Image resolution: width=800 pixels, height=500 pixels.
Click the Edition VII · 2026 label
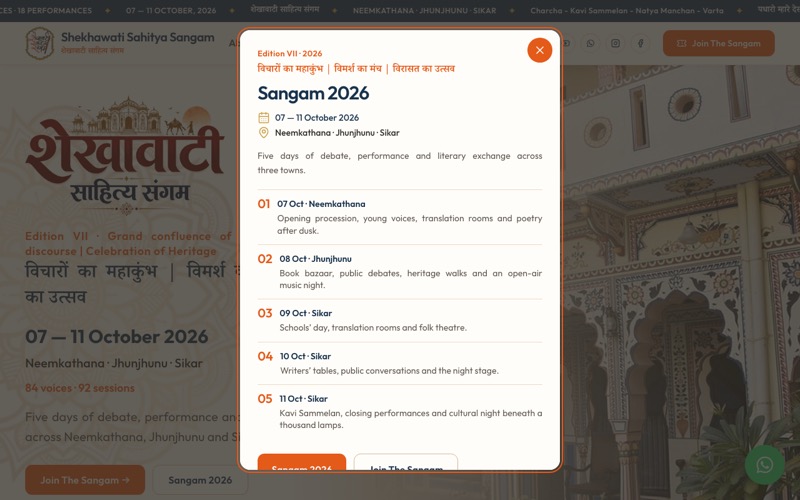point(290,54)
